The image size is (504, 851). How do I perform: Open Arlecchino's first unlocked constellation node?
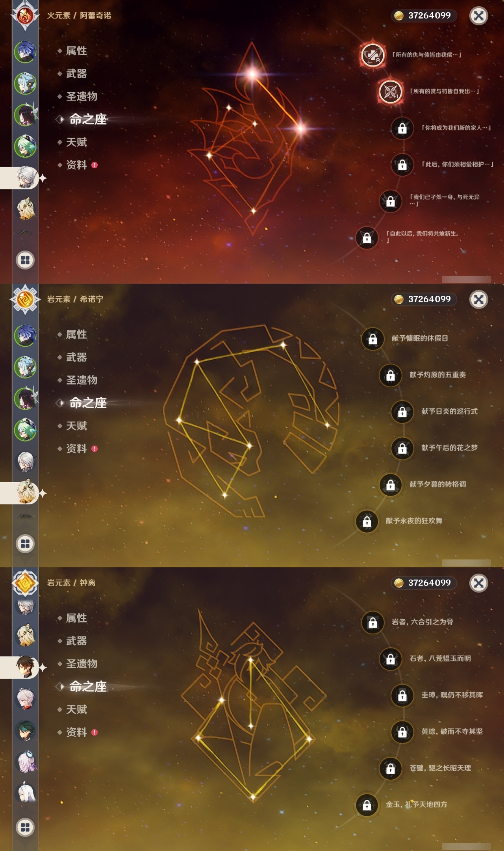pos(372,55)
